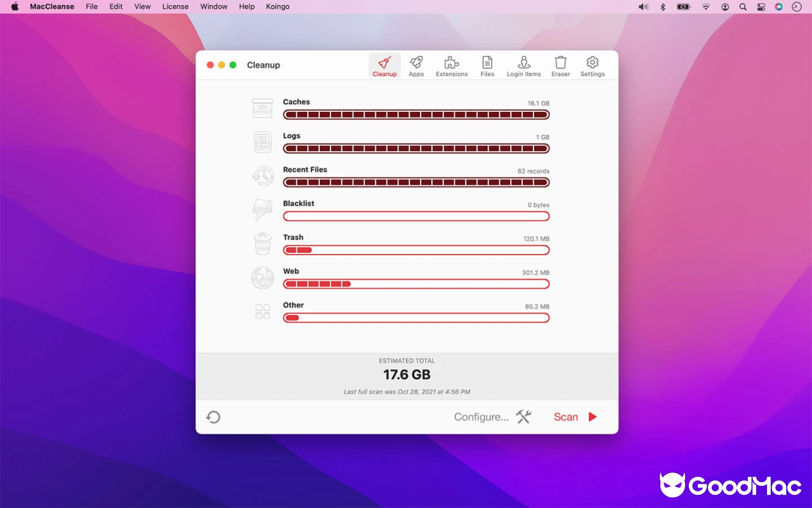Click the Caches box icon

coord(263,107)
